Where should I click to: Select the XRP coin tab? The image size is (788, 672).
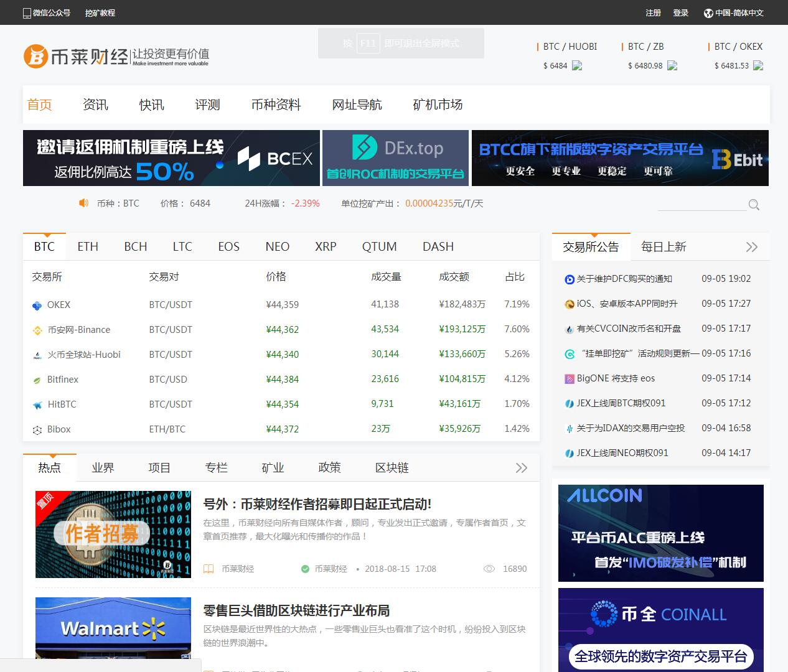click(326, 246)
